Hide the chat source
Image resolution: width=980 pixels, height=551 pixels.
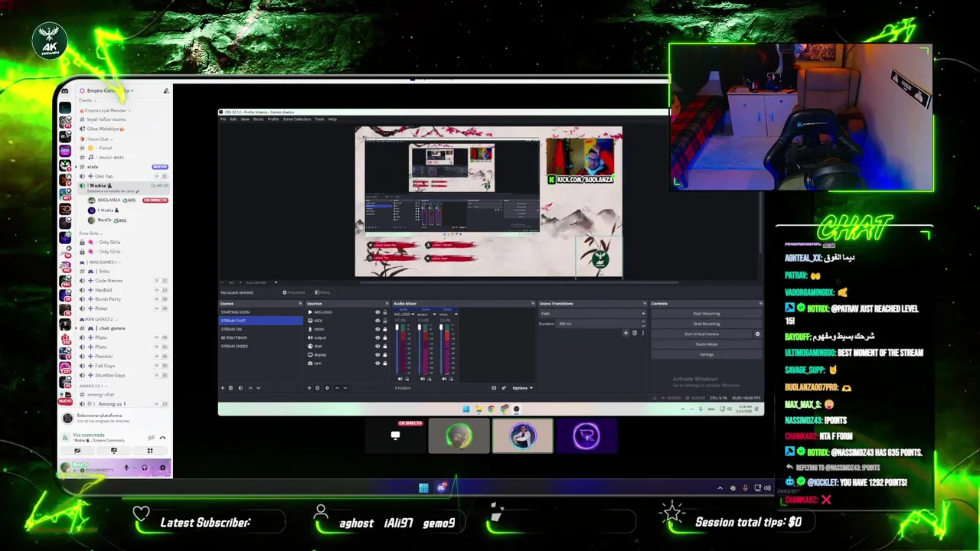[377, 346]
